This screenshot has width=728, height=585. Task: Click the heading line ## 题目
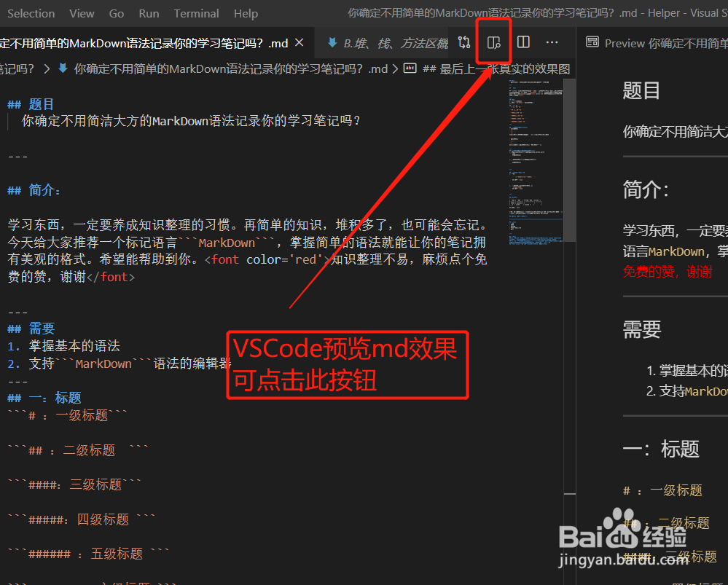(31, 104)
